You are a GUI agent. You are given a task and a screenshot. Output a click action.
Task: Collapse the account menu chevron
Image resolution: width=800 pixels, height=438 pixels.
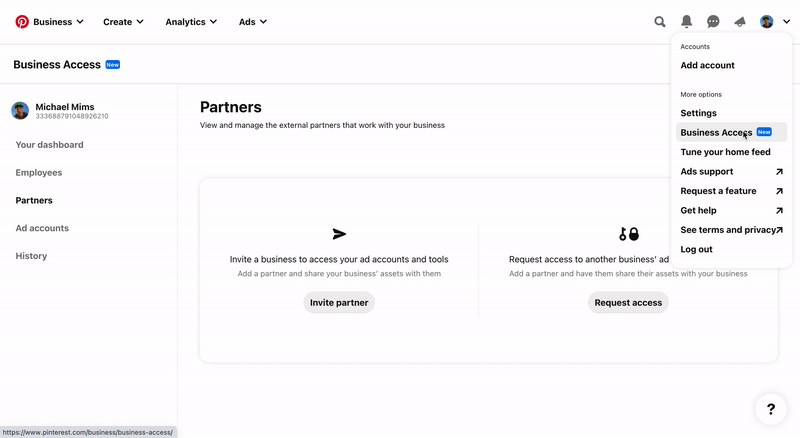[x=786, y=21]
